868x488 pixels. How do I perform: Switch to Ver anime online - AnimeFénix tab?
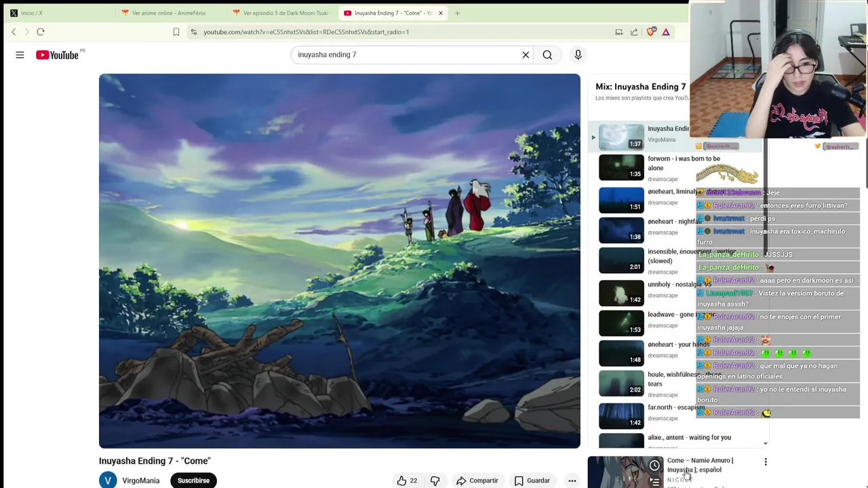pos(169,13)
